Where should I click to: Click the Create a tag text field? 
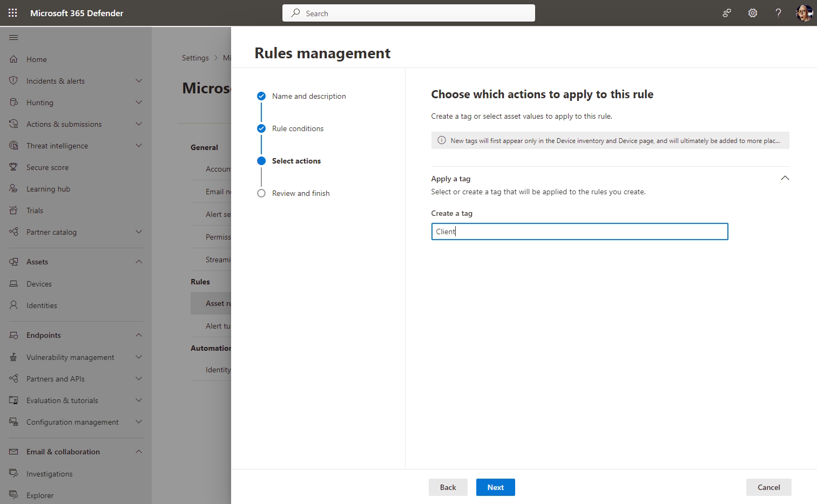[579, 231]
